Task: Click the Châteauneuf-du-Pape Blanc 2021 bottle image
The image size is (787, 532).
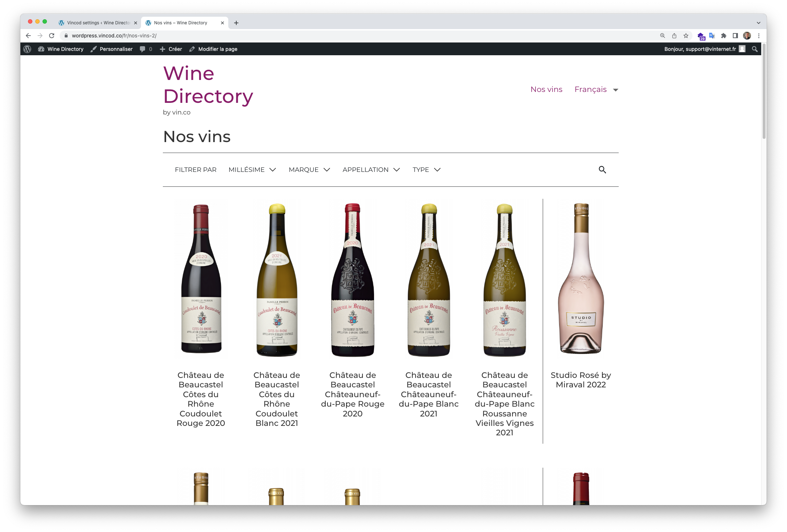Action: (429, 280)
